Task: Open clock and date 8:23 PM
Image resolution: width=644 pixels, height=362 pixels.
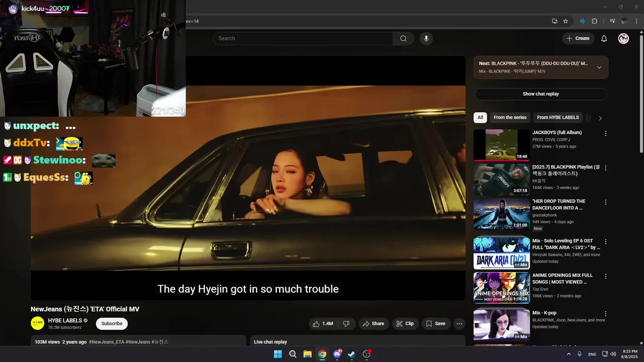Action: pyautogui.click(x=630, y=354)
